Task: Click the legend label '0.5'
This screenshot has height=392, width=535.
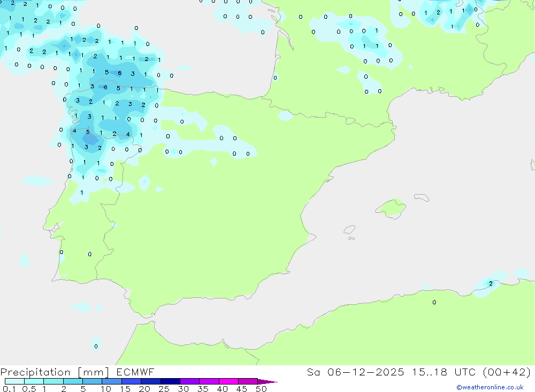Action: (29, 389)
